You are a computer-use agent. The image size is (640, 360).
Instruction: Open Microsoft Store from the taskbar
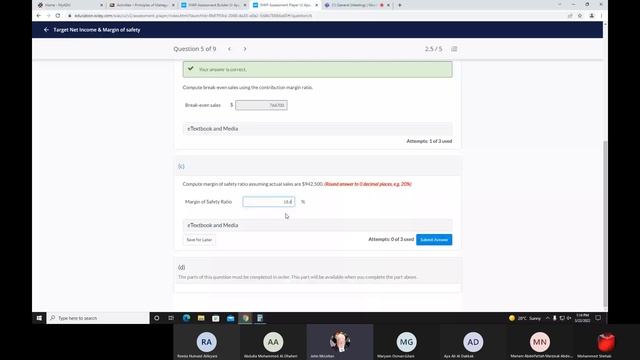pyautogui.click(x=216, y=318)
